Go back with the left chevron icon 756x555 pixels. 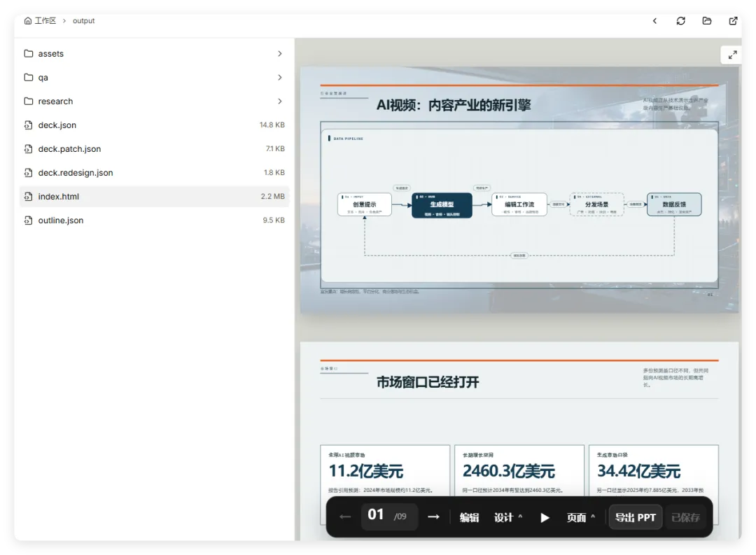[654, 21]
